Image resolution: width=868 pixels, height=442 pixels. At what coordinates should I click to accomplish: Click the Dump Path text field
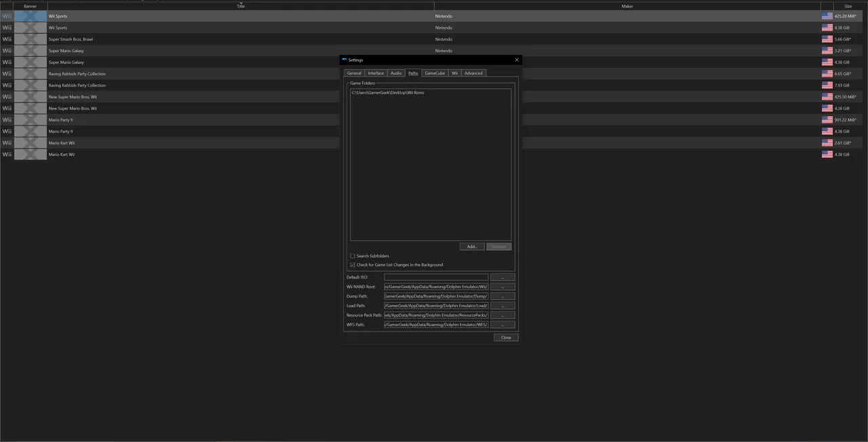point(436,296)
